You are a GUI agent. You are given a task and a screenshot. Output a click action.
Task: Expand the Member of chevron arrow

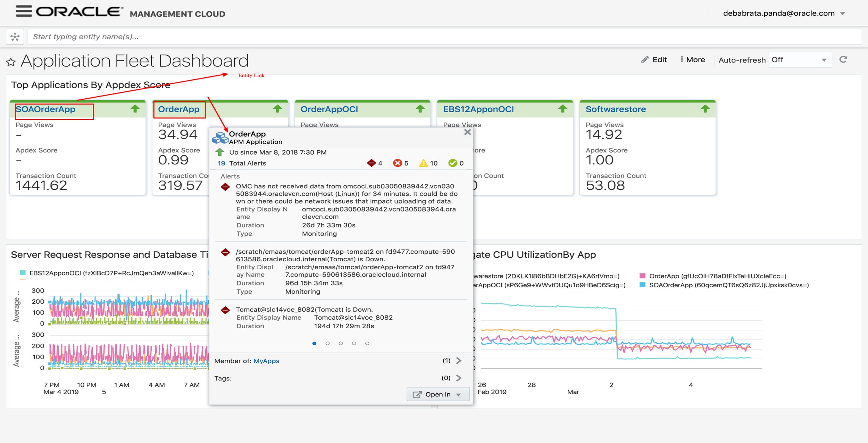(x=459, y=361)
